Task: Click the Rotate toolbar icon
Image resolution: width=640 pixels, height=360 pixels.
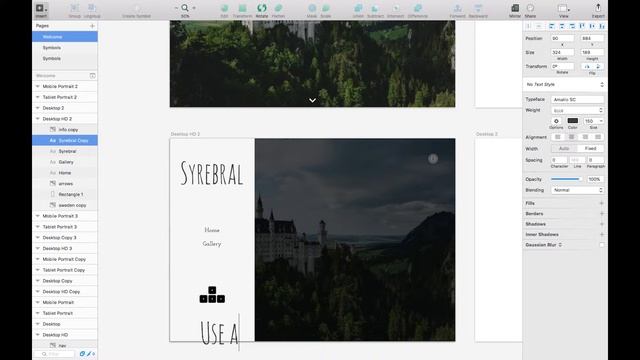Action: pyautogui.click(x=262, y=8)
